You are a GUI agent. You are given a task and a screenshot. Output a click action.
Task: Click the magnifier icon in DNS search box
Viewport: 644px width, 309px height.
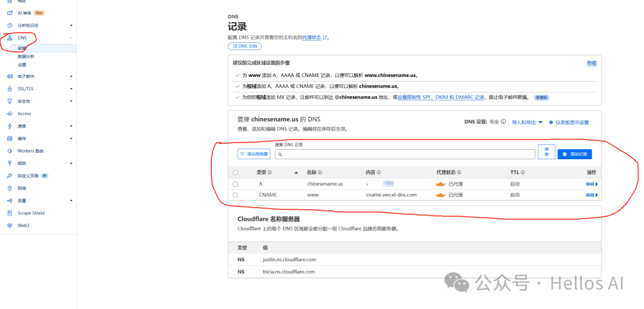click(x=280, y=154)
